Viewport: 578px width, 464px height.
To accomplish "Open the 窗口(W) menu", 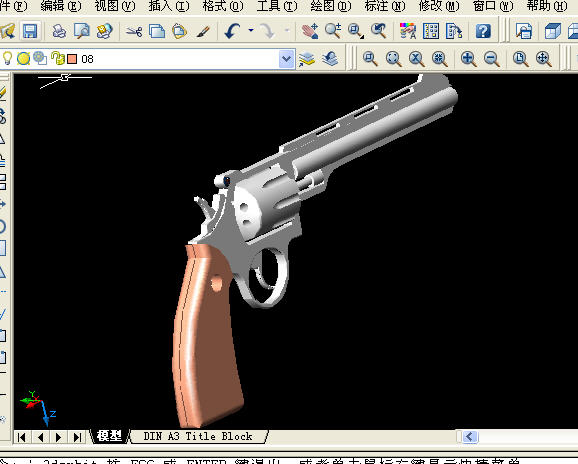I will pyautogui.click(x=493, y=6).
